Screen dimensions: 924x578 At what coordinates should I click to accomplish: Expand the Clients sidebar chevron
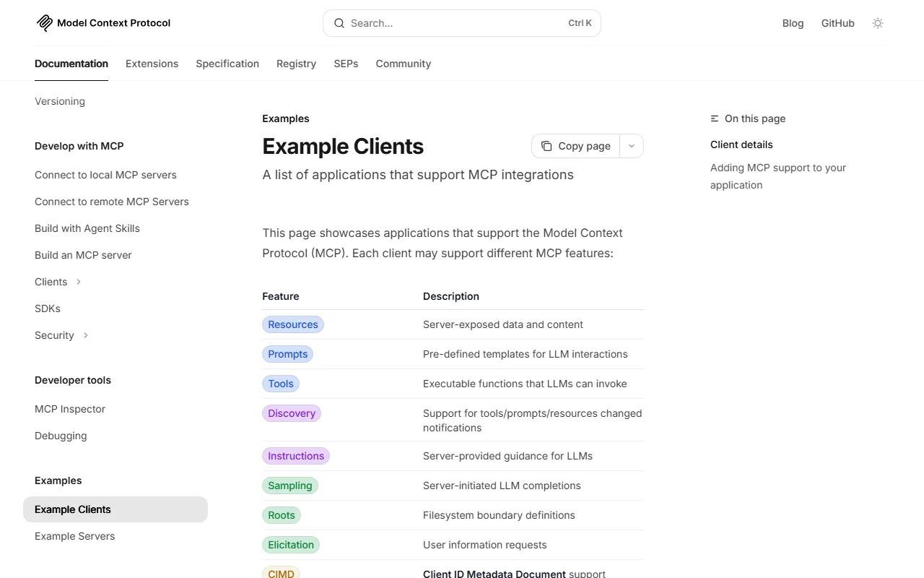pyautogui.click(x=79, y=282)
